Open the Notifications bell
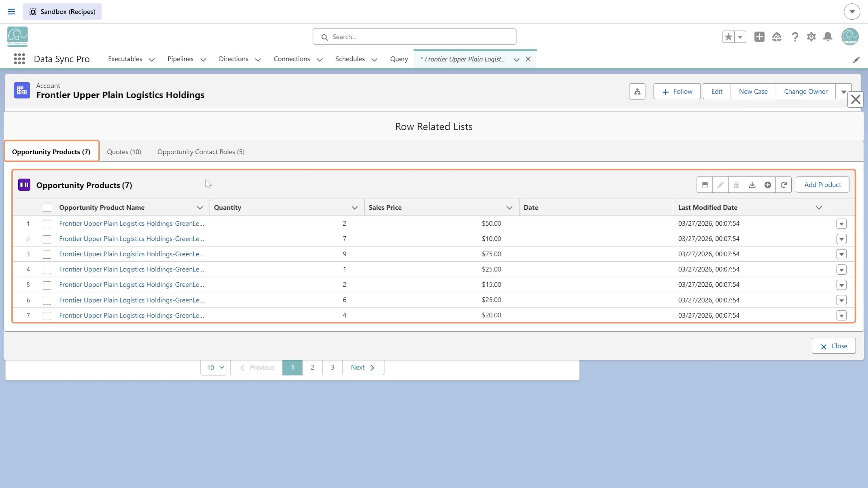Viewport: 868px width, 488px height. tap(828, 37)
